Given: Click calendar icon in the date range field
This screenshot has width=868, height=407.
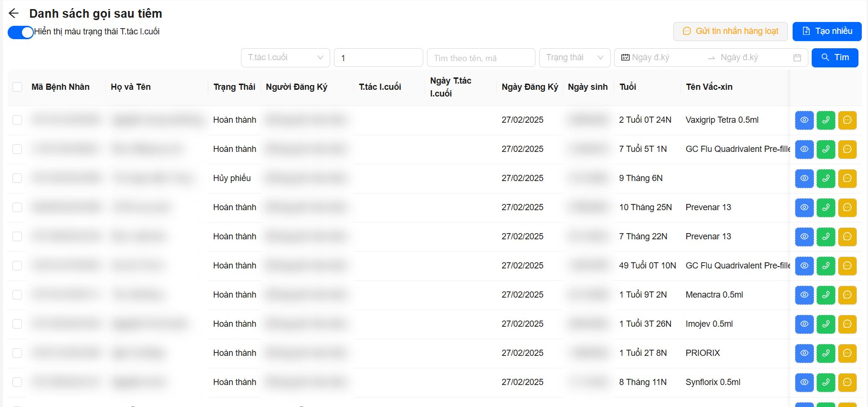Looking at the screenshot, I should coord(797,58).
